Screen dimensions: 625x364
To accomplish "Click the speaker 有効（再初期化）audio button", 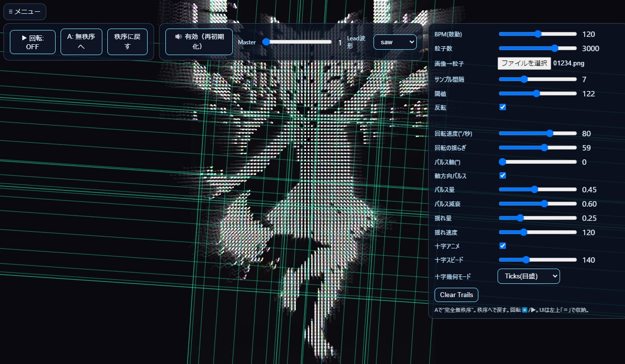I will 199,42.
